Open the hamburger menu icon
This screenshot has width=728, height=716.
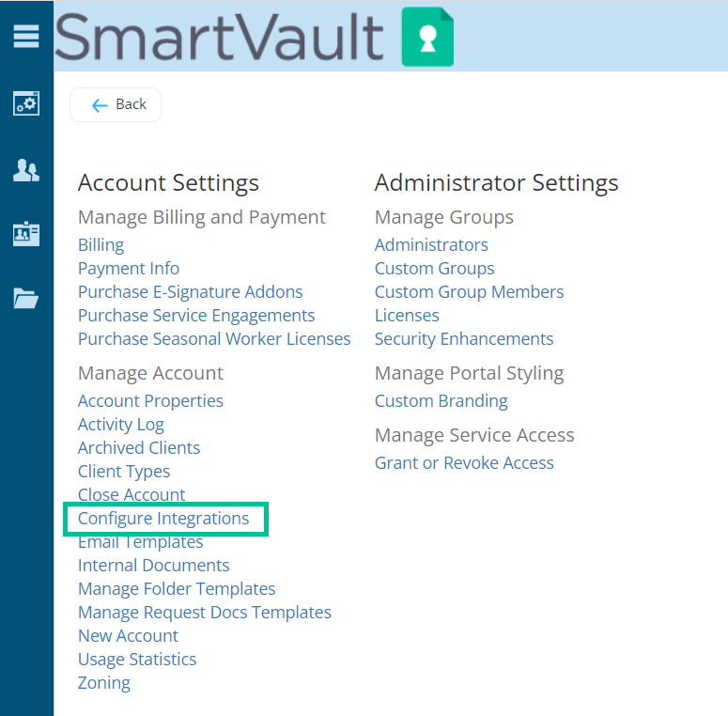(x=26, y=36)
